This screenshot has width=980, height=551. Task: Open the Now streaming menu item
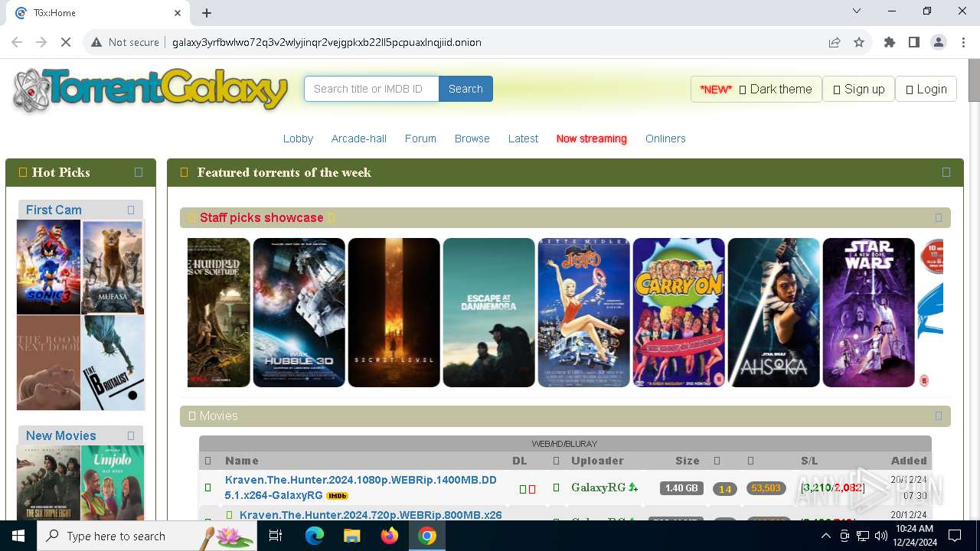click(592, 139)
